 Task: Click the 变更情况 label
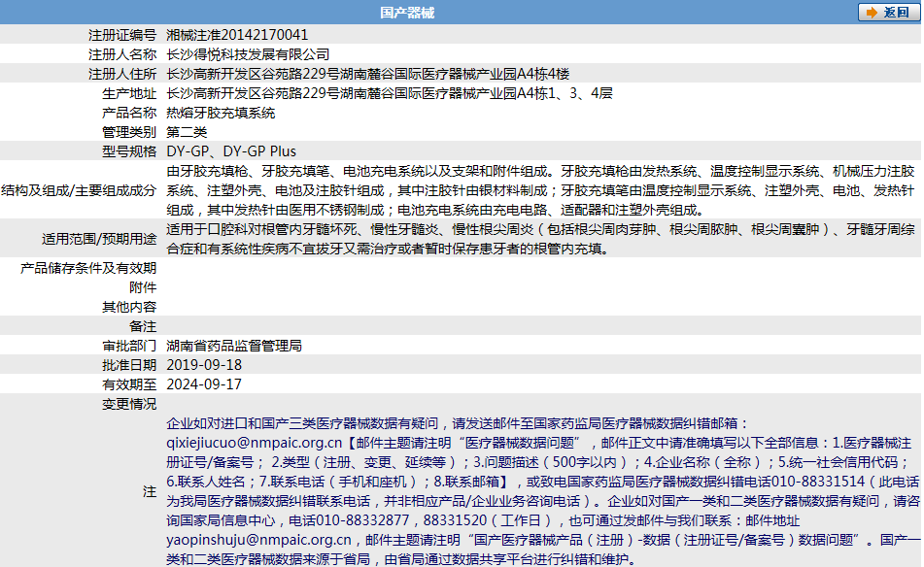tap(129, 404)
